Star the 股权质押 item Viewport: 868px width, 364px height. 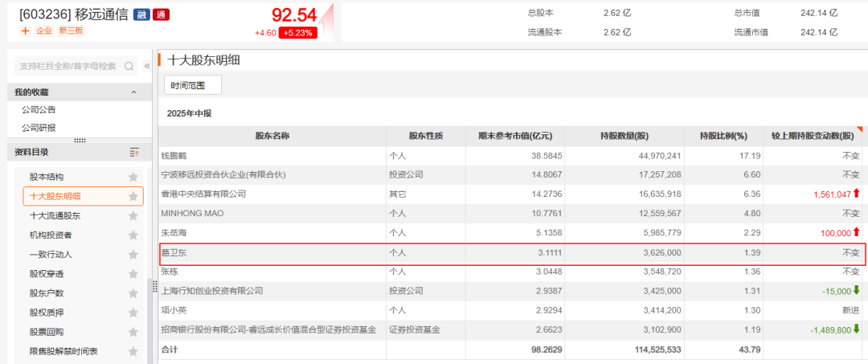pos(133,313)
